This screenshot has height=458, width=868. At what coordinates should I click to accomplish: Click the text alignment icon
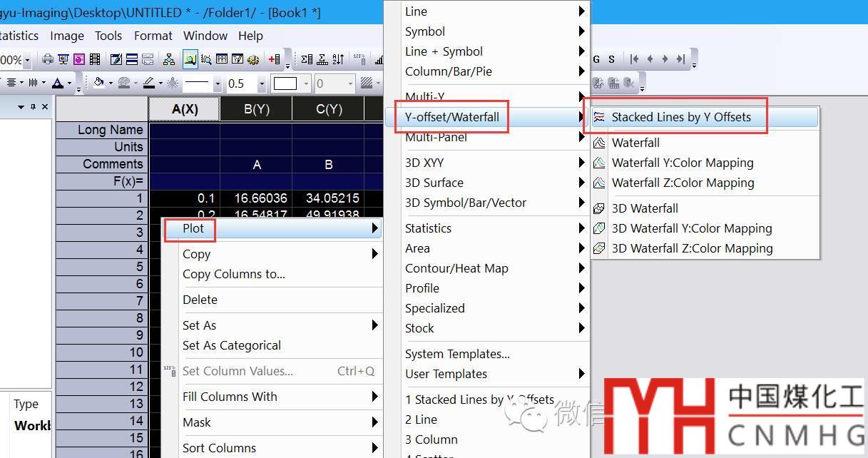click(x=11, y=83)
